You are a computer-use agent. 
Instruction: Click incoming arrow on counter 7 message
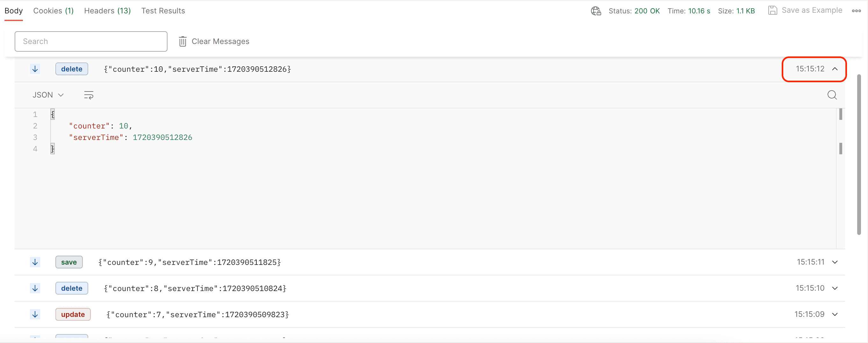[x=35, y=314]
